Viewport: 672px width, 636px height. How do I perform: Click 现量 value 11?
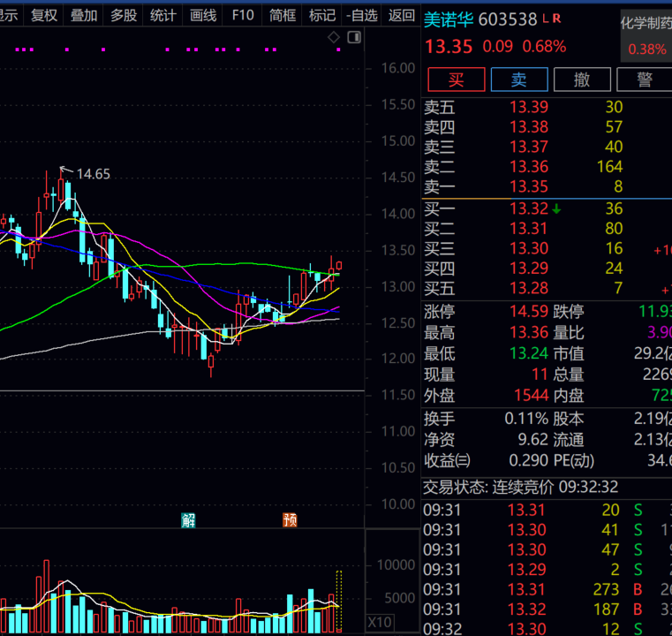pos(540,375)
